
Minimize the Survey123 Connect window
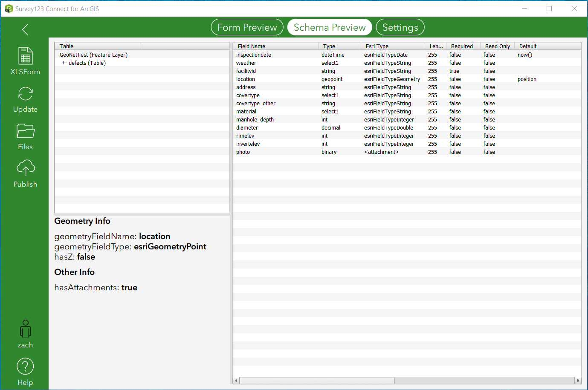(524, 9)
